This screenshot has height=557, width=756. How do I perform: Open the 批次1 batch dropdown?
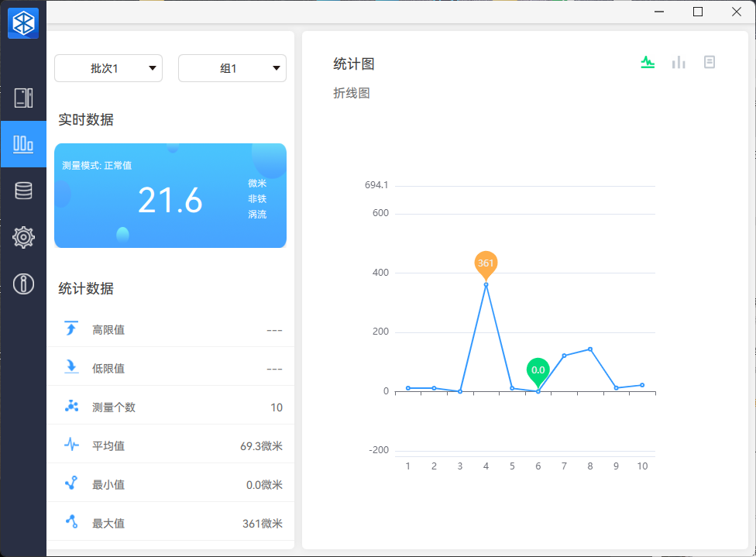click(108, 68)
